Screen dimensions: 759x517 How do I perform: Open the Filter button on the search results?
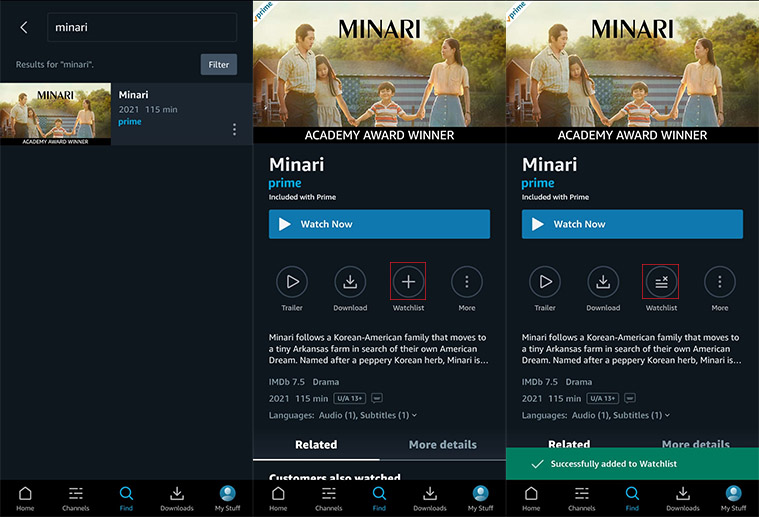[x=219, y=64]
